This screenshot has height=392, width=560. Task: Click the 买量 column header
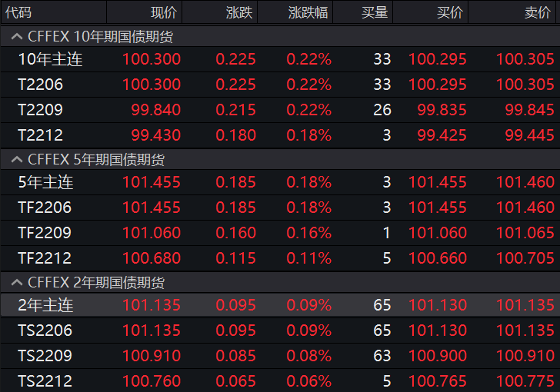(375, 12)
